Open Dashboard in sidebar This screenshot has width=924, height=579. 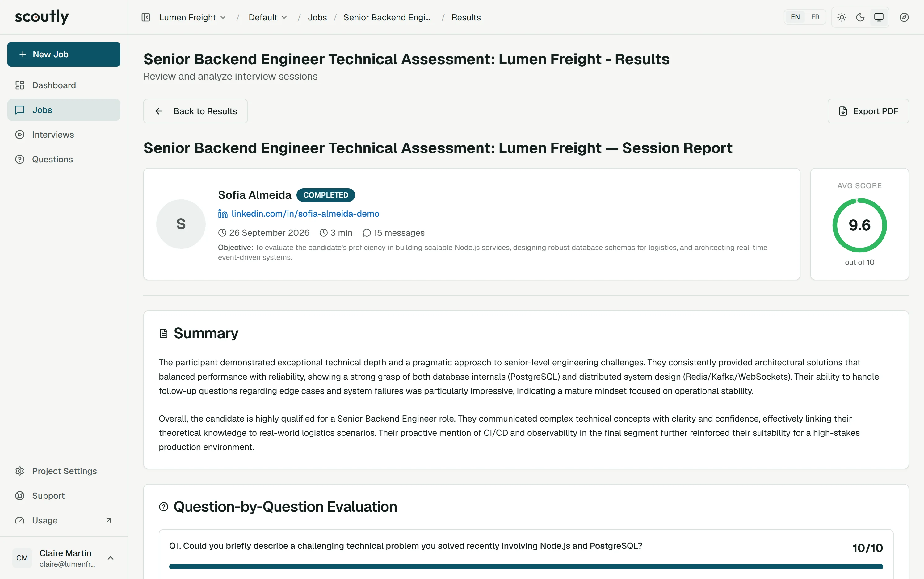(64, 85)
